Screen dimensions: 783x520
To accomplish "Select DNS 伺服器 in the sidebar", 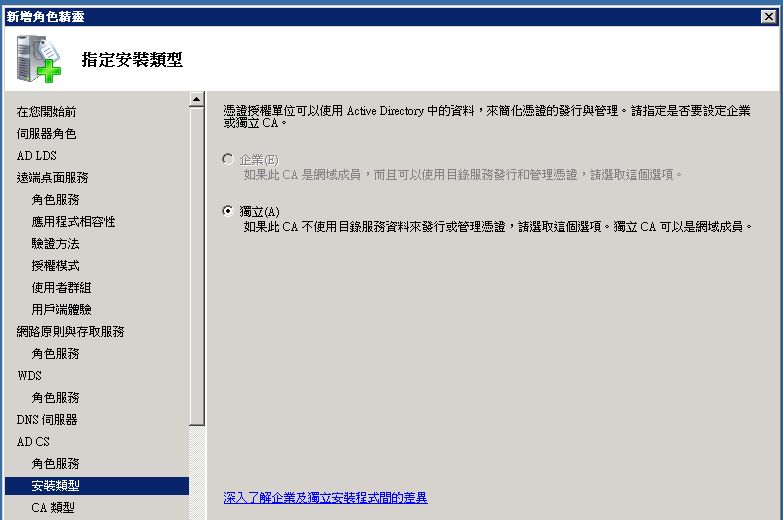I will tap(47, 419).
